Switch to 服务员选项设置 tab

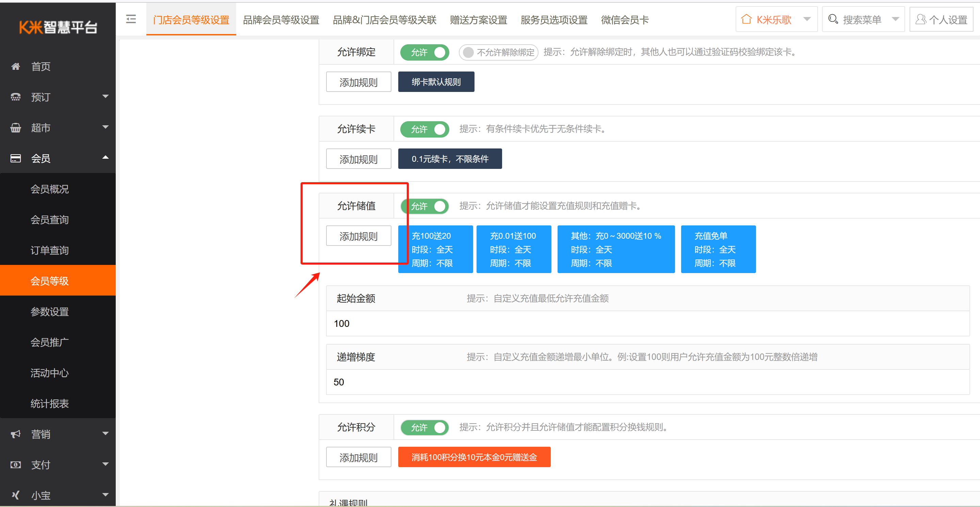[554, 19]
